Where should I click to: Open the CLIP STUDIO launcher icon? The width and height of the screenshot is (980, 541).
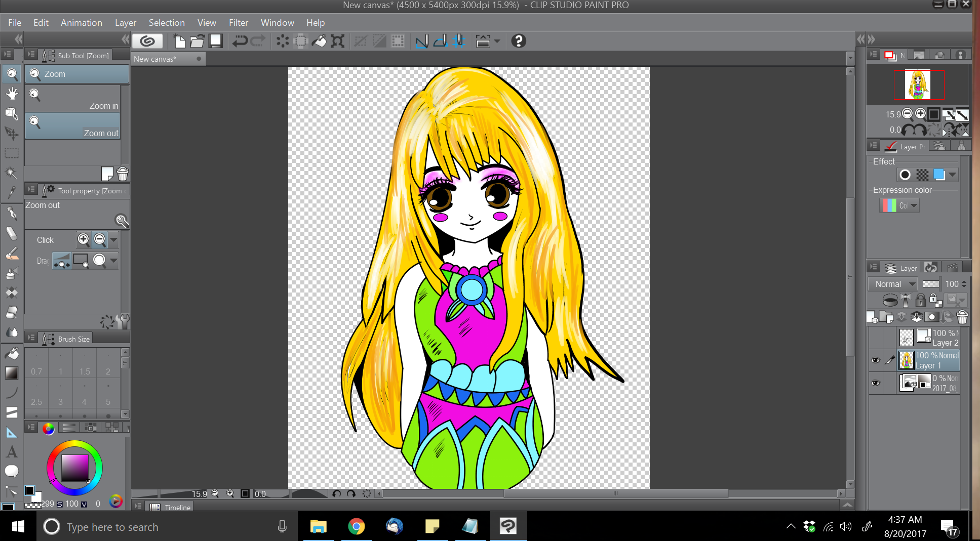(x=147, y=41)
